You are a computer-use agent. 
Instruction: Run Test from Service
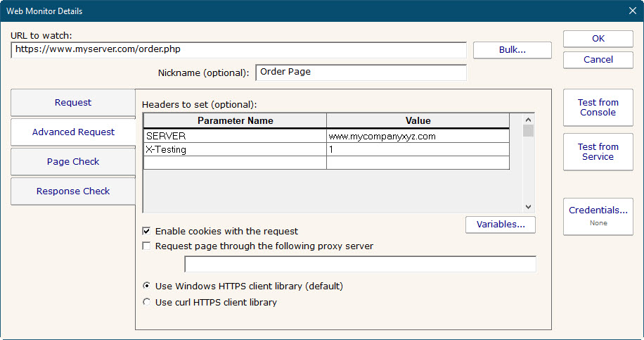point(598,152)
